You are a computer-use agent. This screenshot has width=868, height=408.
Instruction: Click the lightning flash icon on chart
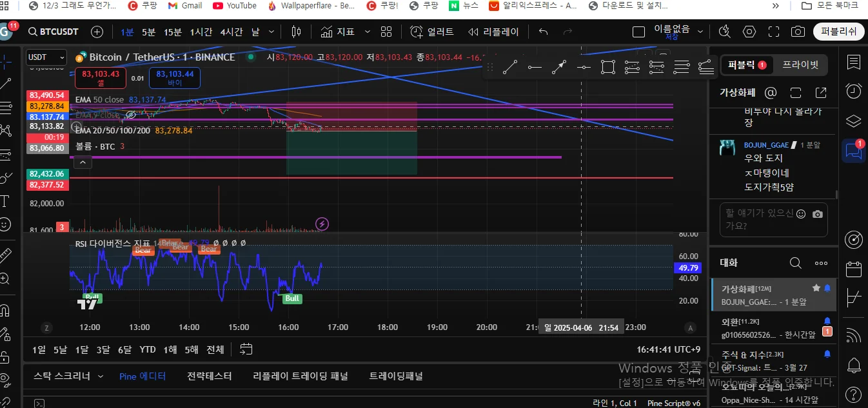322,224
